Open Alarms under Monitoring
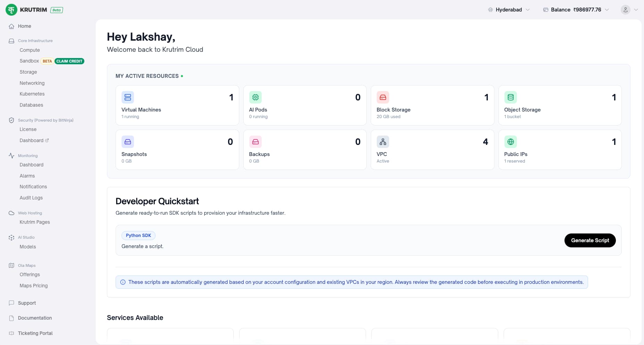This screenshot has width=644, height=345. (27, 176)
